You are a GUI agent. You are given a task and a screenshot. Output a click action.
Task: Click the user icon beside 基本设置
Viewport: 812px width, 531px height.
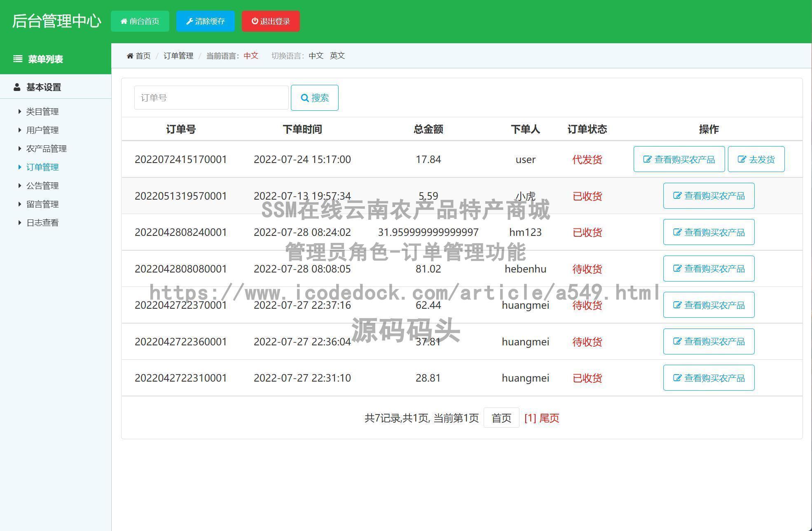coord(17,87)
